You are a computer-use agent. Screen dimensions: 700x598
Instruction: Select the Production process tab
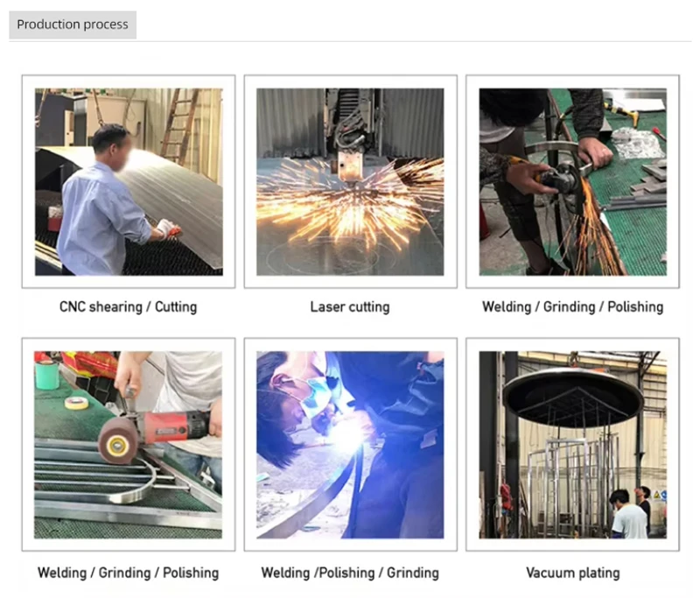[x=73, y=25]
